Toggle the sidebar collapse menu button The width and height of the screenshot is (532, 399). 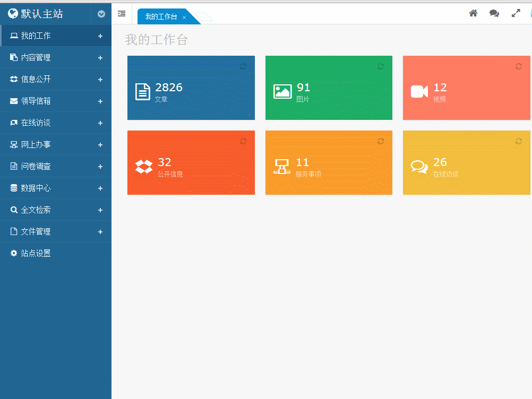coord(122,14)
